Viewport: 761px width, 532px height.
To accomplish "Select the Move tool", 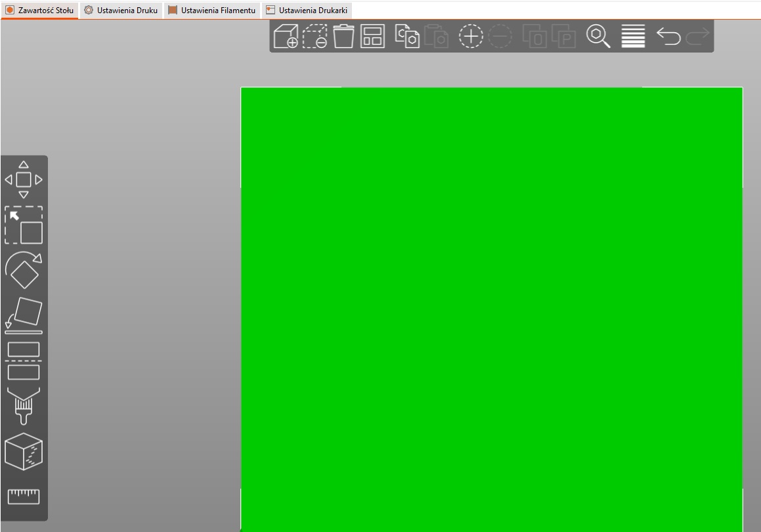I will (x=24, y=179).
